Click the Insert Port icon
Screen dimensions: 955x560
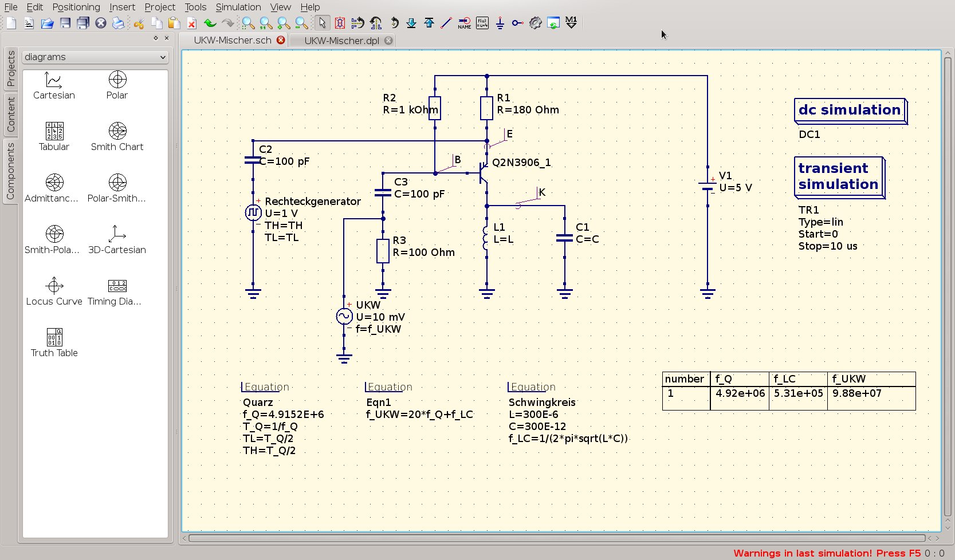click(x=517, y=23)
